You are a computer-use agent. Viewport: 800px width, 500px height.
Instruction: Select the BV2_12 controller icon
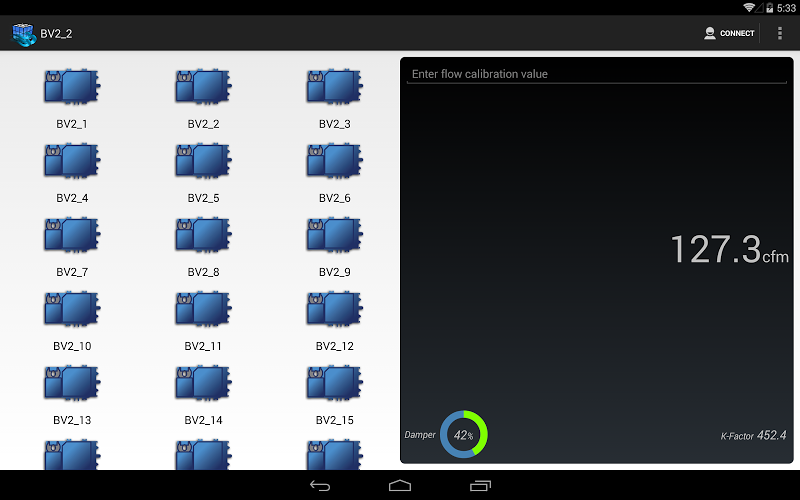(335, 309)
